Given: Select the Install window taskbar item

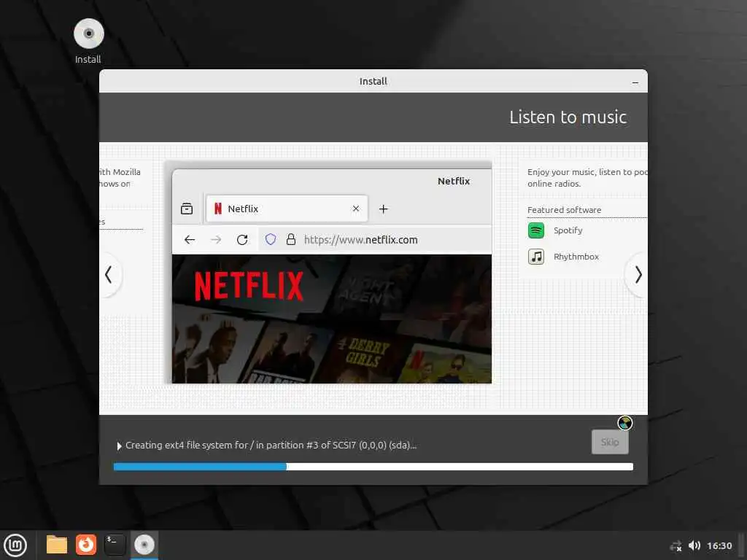Looking at the screenshot, I should [x=144, y=545].
